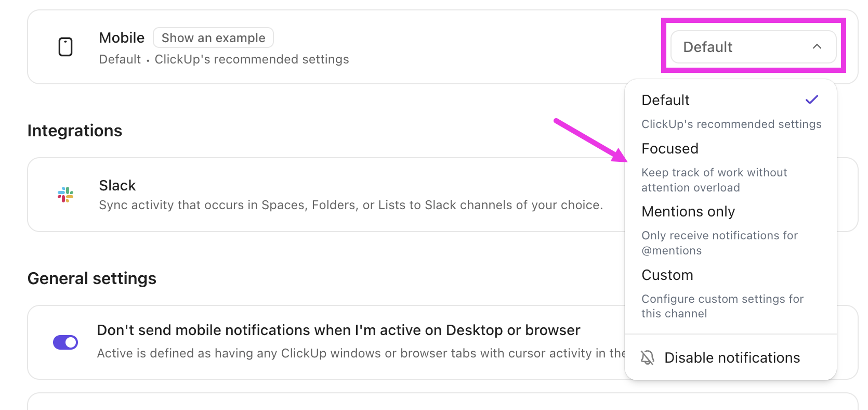868x410 pixels.
Task: Click the mobile phone icon
Action: [65, 47]
